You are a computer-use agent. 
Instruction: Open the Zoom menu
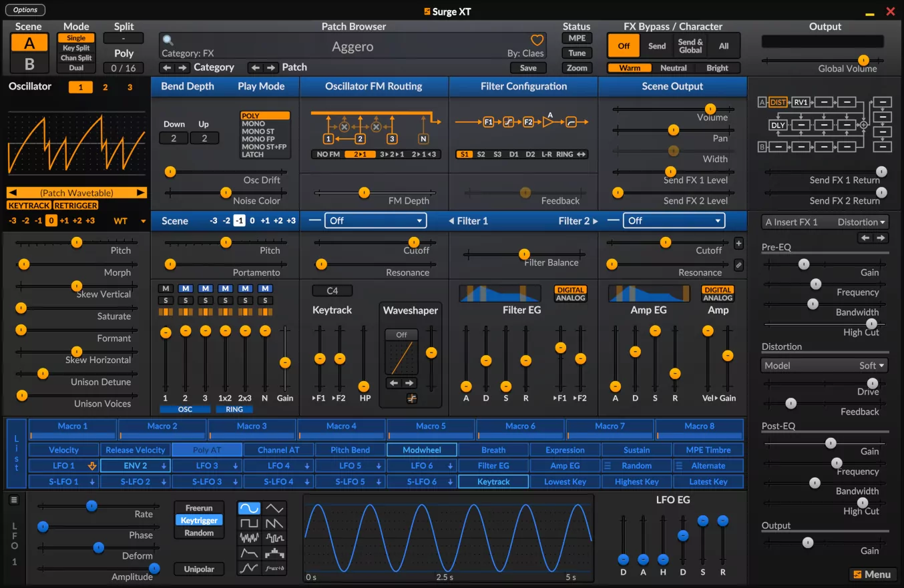(577, 68)
